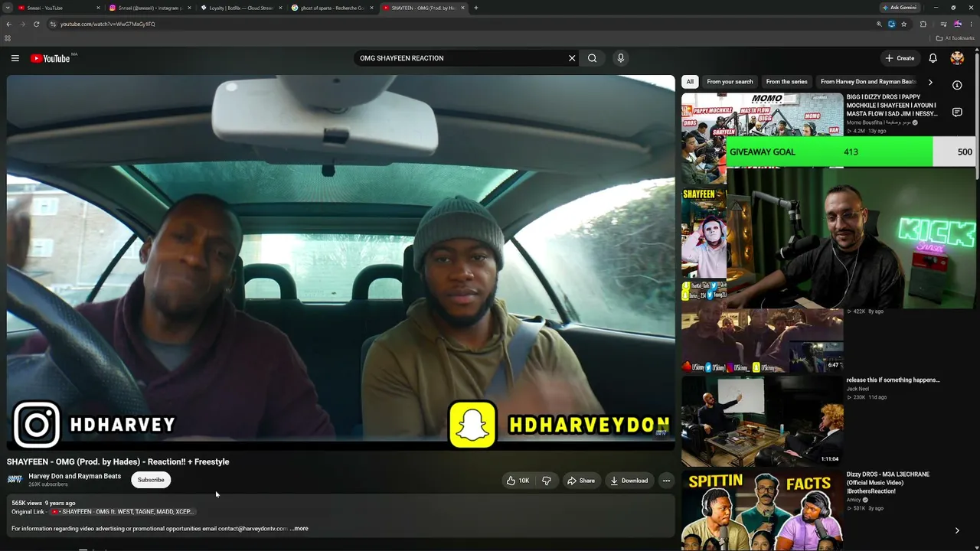Open YouTube notifications bell
Image resolution: width=980 pixels, height=551 pixels.
coord(933,58)
